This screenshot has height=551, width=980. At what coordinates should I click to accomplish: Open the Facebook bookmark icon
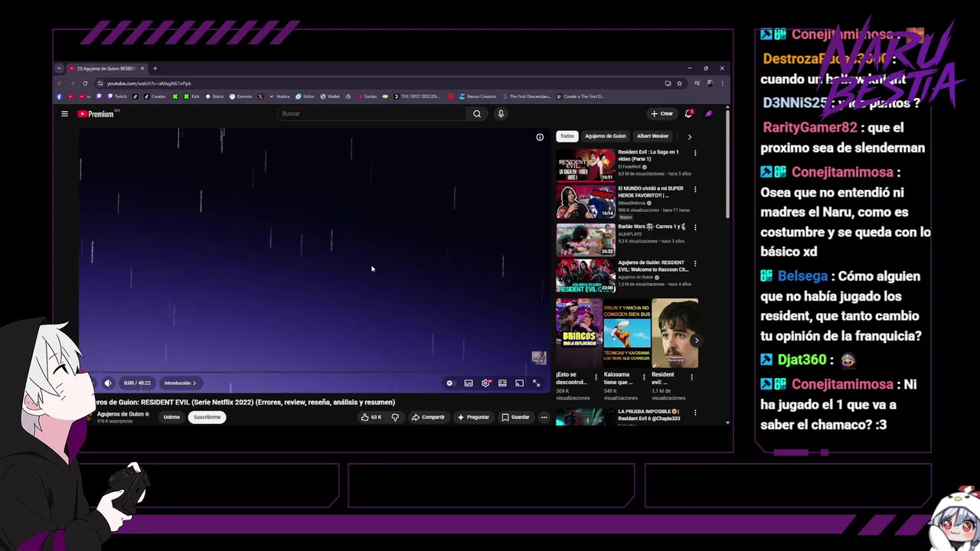60,96
